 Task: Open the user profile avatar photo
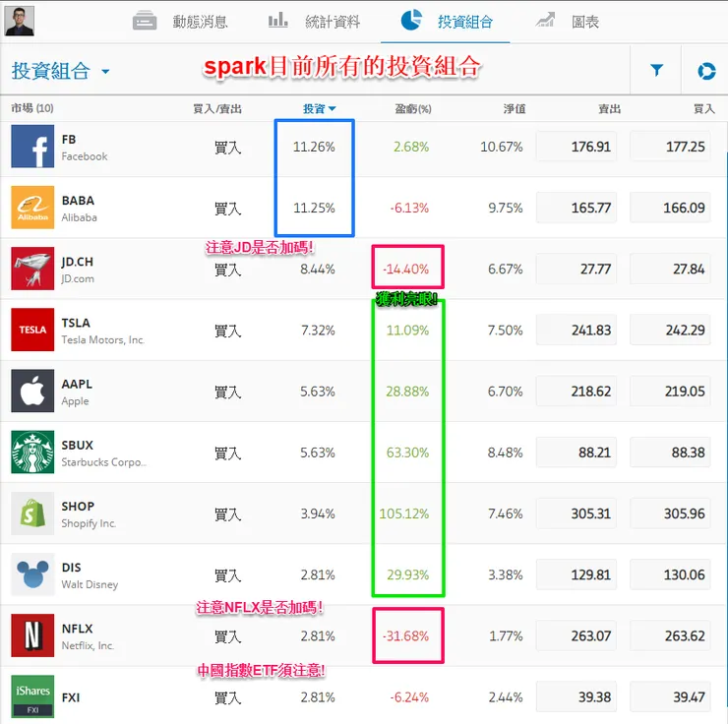point(19,21)
